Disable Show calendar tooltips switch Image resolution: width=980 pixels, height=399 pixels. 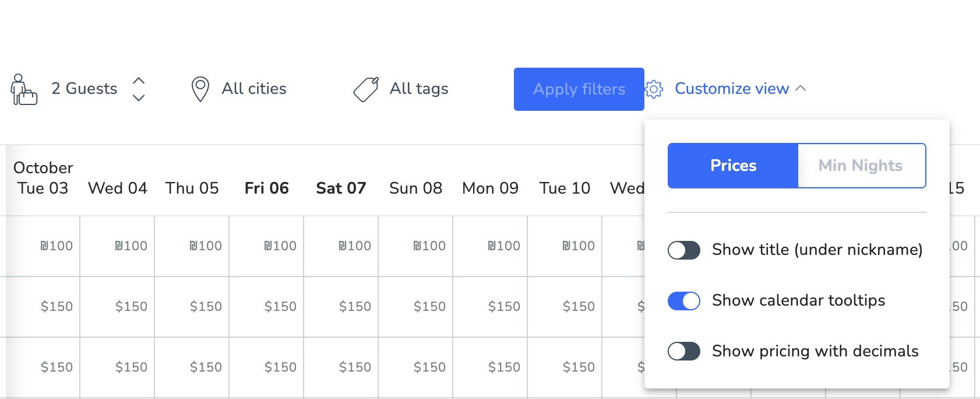(x=684, y=301)
